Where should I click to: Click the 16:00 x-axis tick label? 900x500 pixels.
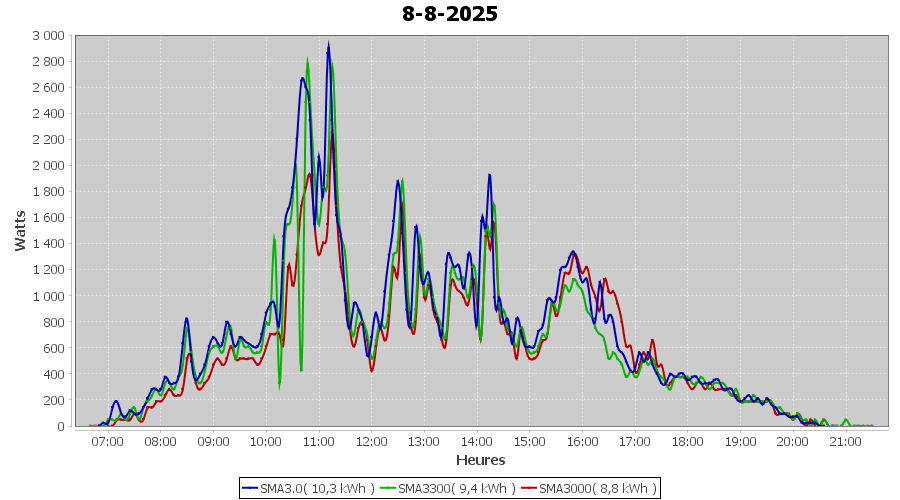click(582, 442)
